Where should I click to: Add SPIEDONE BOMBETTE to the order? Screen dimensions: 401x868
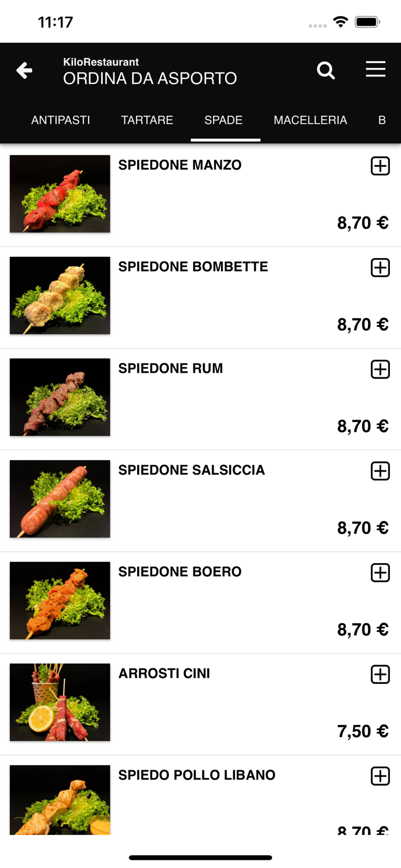tap(380, 268)
